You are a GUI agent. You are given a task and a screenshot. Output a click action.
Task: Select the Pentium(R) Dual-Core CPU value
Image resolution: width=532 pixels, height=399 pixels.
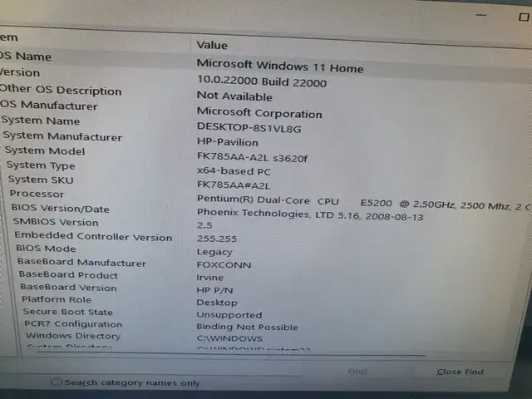(363, 203)
